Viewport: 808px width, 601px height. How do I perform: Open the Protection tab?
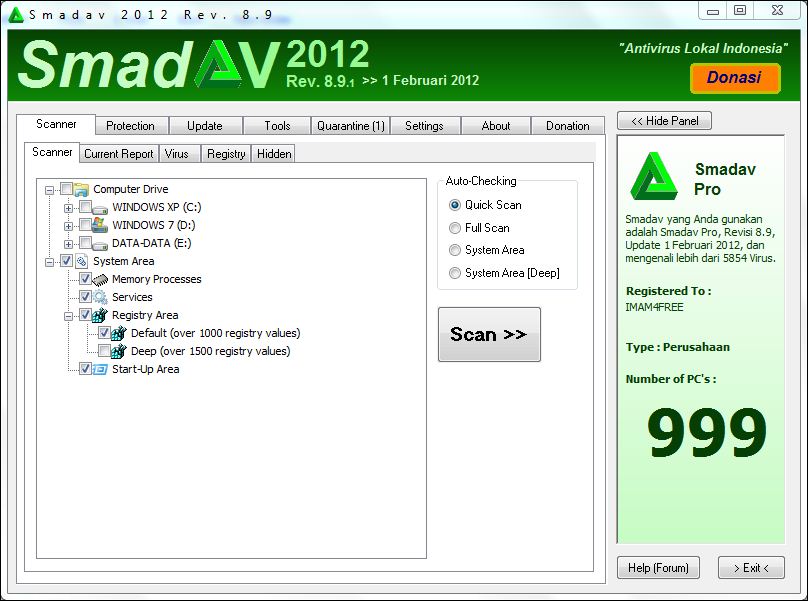tap(130, 126)
